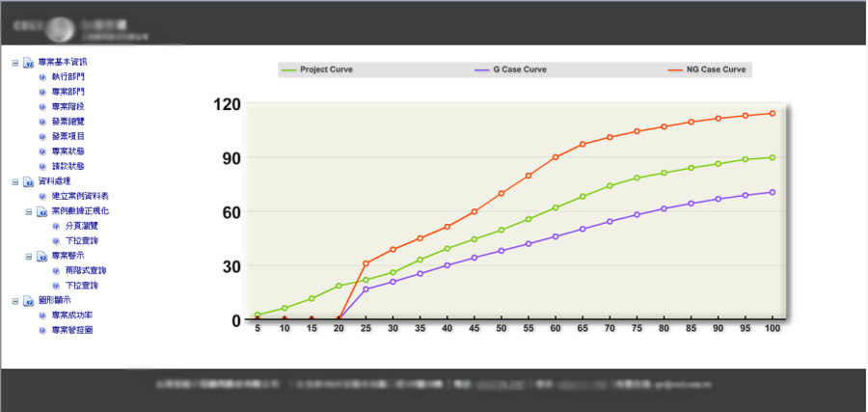Click the folder icon beside 專案基本資訊

29,62
